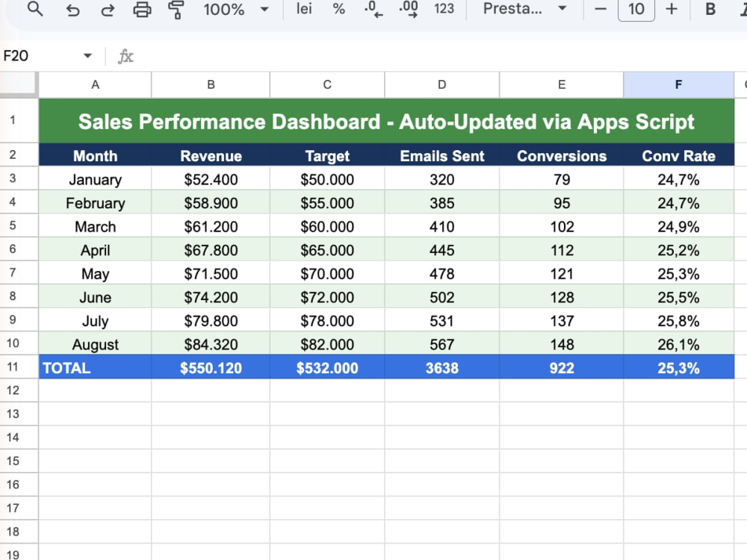Select the 3638 total emails cell
747x560 pixels.
[442, 367]
